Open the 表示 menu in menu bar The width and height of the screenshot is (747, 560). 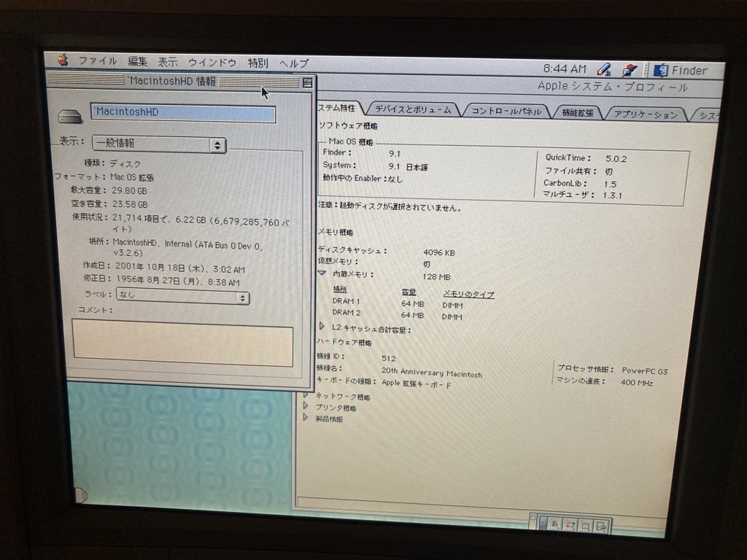pos(168,62)
